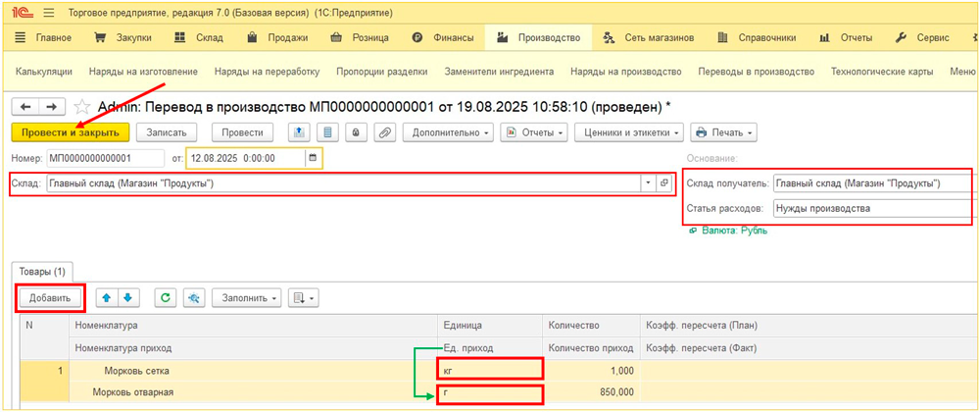
Task: Star this document as favorite
Action: 82,106
